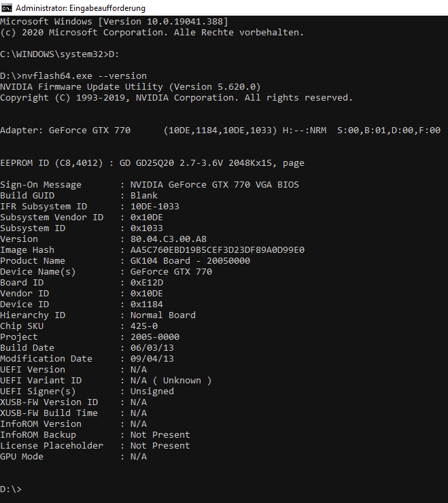Click the final D:\> command prompt line
The image size is (448, 503).
(x=11, y=489)
